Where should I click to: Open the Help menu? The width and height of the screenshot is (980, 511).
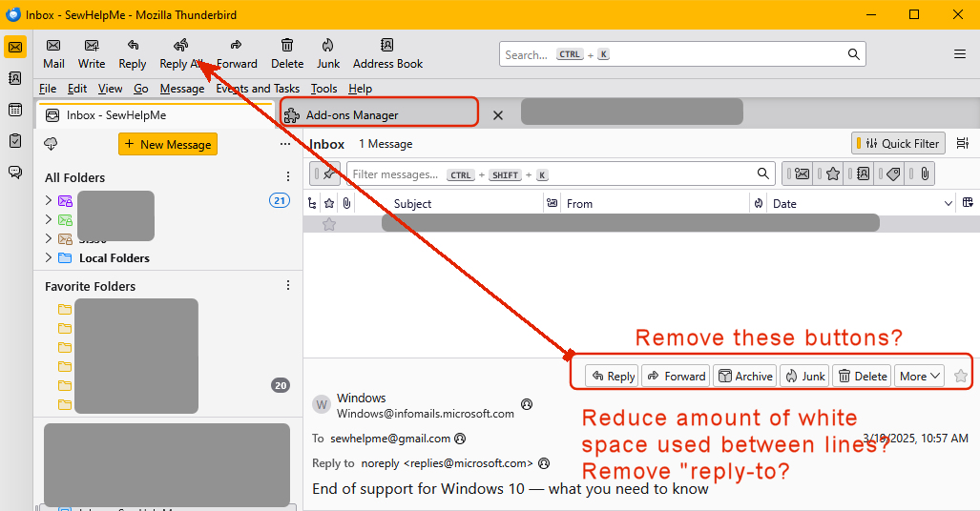pos(360,89)
